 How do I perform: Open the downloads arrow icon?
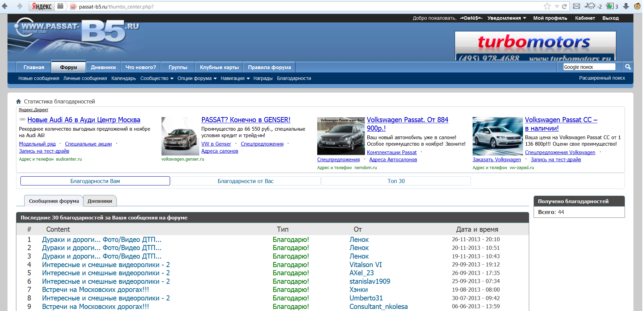point(626,6)
